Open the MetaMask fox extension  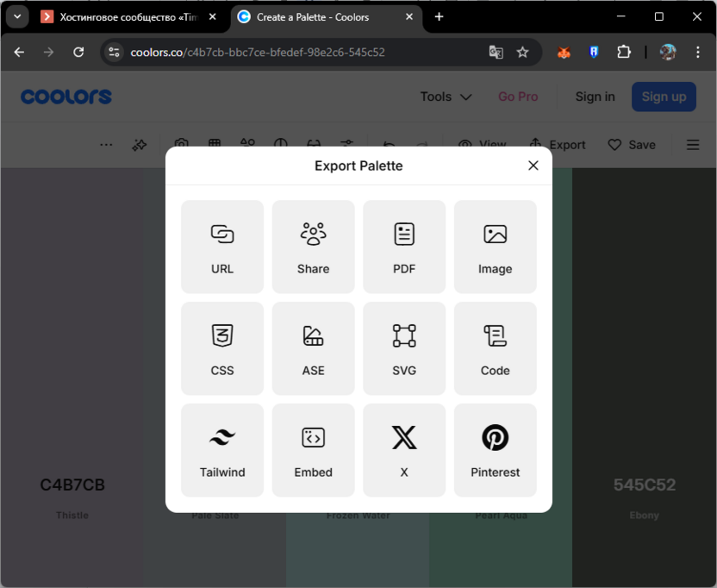point(564,53)
